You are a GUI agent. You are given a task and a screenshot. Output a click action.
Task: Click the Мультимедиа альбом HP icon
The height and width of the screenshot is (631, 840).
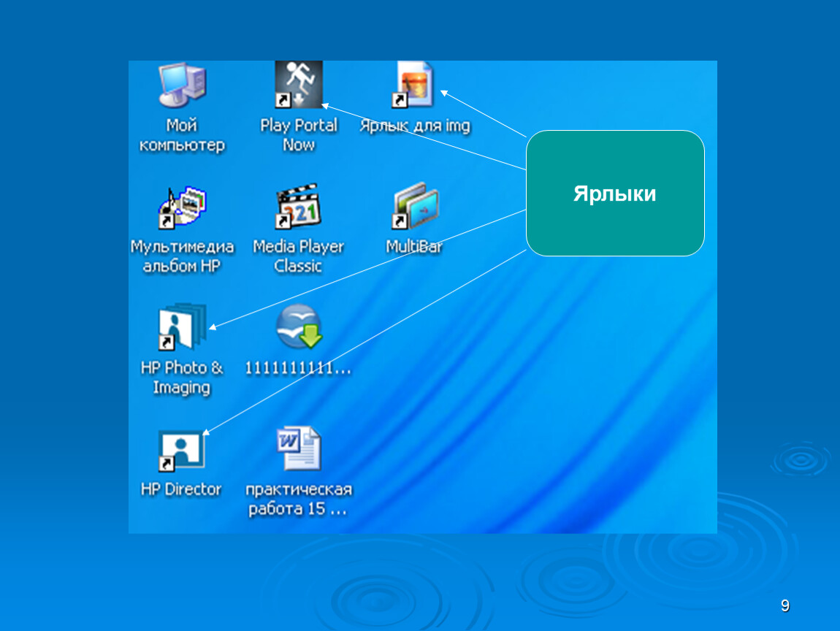[x=182, y=208]
